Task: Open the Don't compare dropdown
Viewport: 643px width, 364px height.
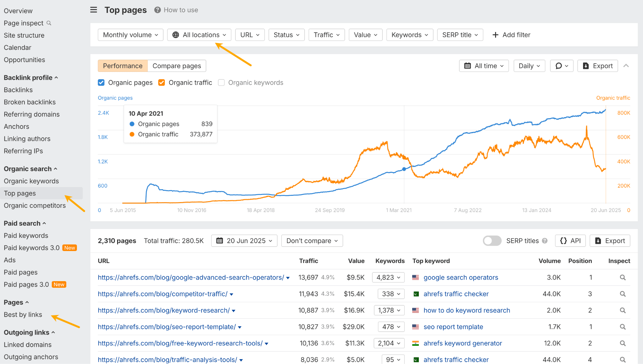Action: pos(311,241)
